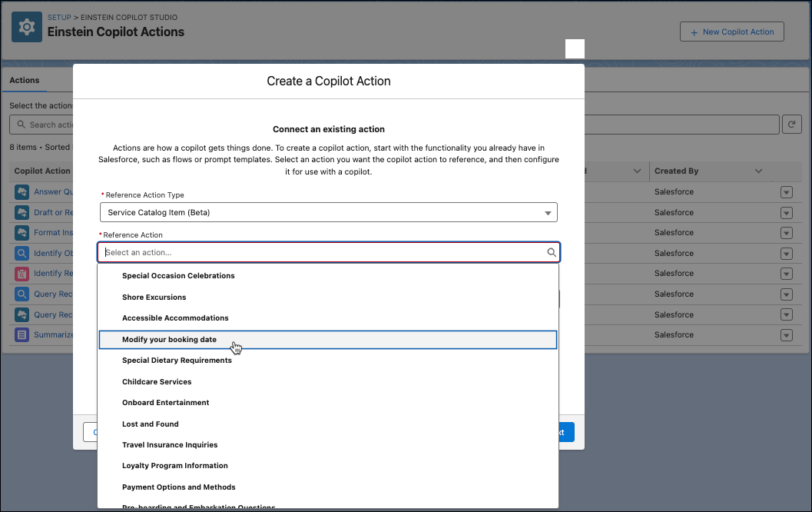Click icon beside the first Query Rec row
The width and height of the screenshot is (812, 512).
pyautogui.click(x=22, y=294)
